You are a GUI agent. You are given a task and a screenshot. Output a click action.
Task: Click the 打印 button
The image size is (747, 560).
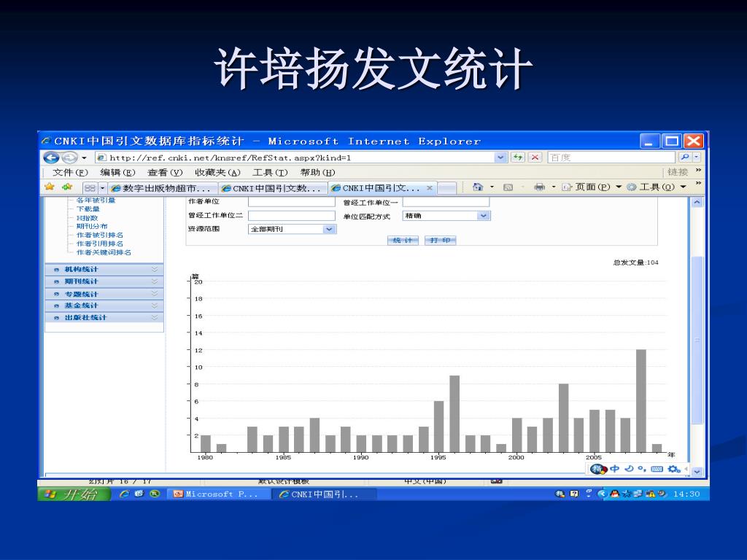pyautogui.click(x=440, y=241)
